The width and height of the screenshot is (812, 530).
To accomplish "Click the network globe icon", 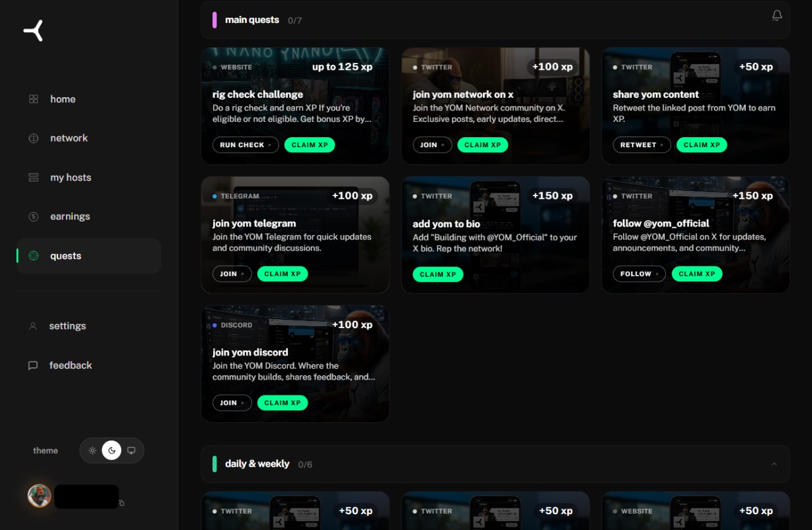I will (34, 138).
